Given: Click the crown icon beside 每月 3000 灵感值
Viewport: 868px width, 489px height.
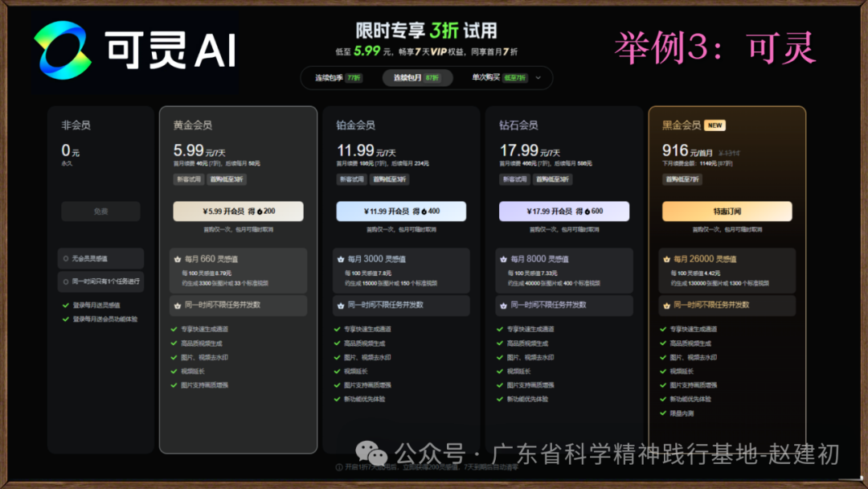Looking at the screenshot, I should pyautogui.click(x=340, y=260).
